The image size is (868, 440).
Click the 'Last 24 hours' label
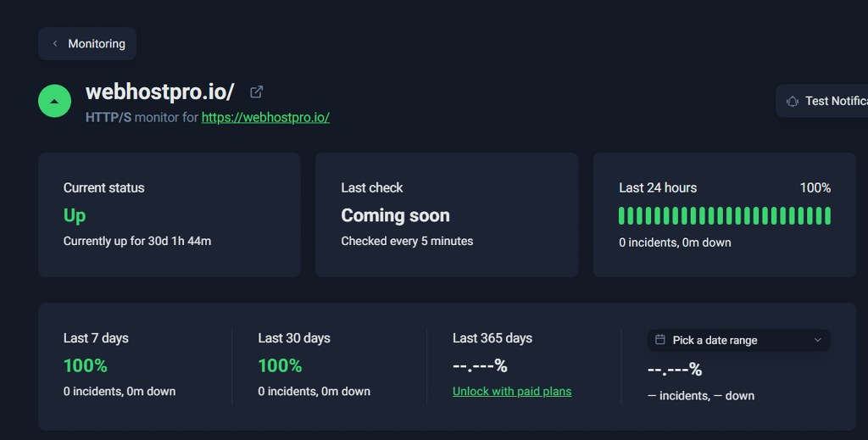(658, 188)
